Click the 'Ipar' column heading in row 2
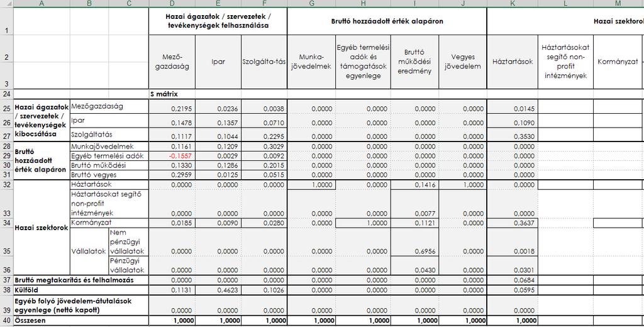Image resolution: width=644 pixels, height=327 pixels. pos(218,62)
